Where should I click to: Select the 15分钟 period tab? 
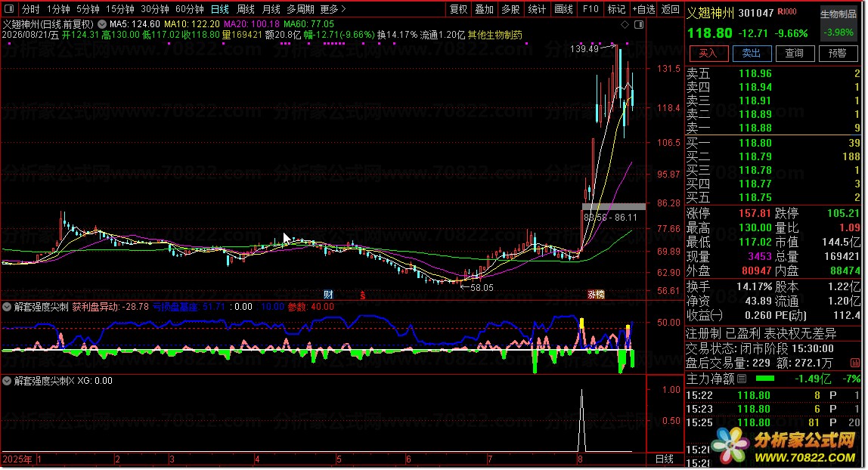point(119,9)
